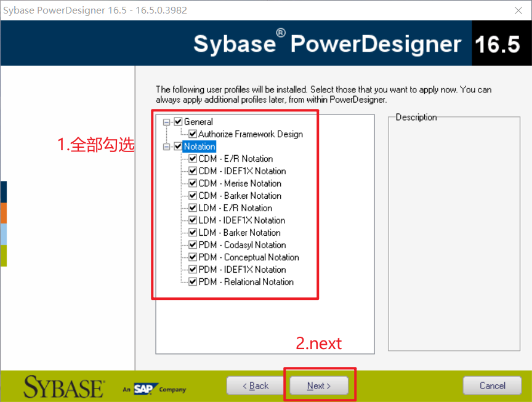Collapse the Notation tree node

(166, 147)
